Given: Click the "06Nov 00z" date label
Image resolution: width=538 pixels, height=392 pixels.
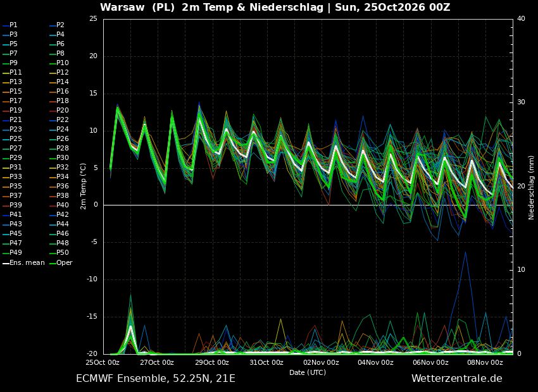Looking at the screenshot, I should click(431, 362).
